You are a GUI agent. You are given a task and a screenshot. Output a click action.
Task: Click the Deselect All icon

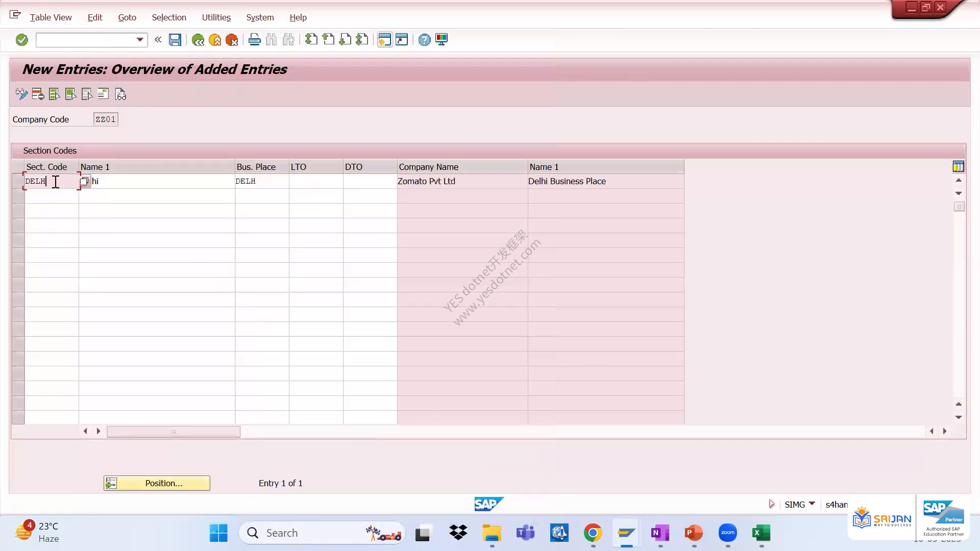tap(87, 94)
